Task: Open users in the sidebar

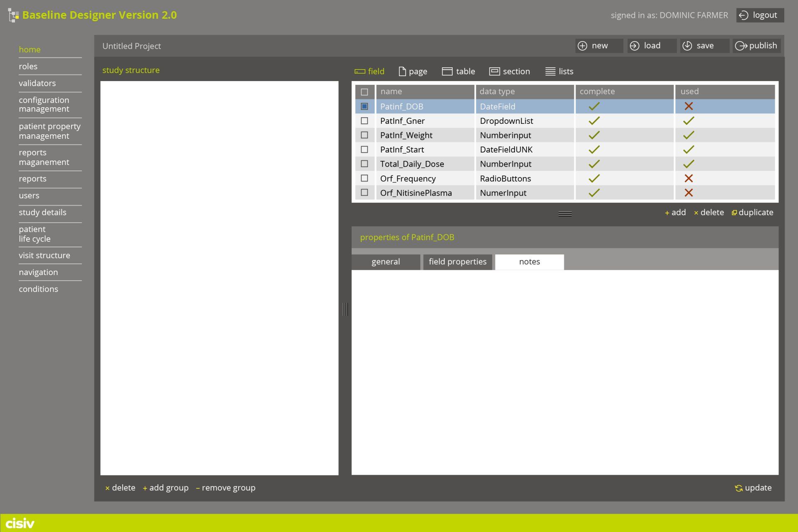Action: (29, 195)
